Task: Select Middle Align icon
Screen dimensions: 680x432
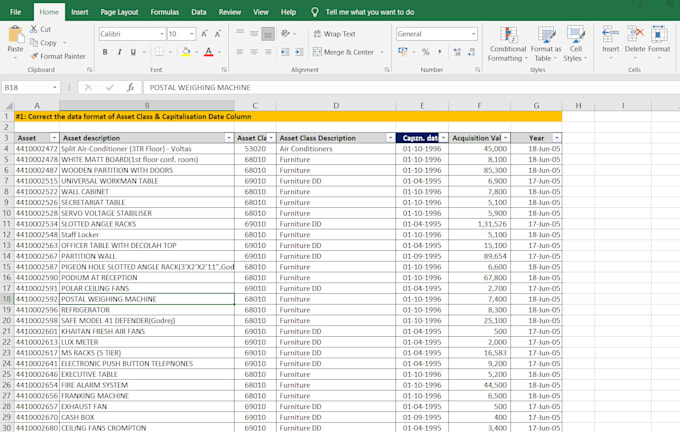Action: point(254,33)
